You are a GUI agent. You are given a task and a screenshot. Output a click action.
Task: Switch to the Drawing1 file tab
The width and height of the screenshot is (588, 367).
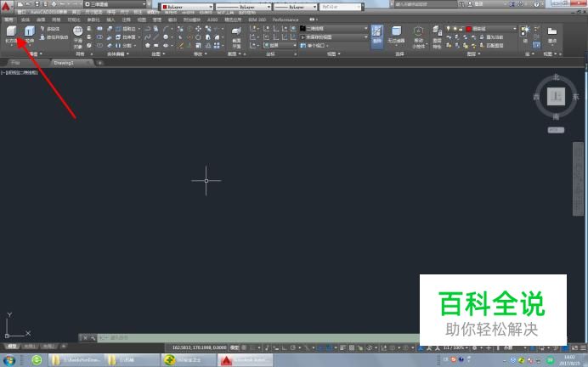click(64, 63)
